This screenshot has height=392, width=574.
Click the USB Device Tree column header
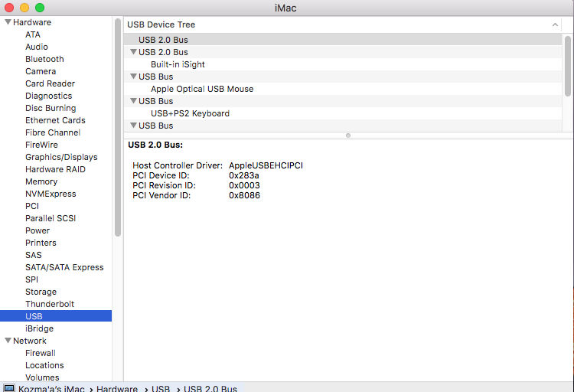point(343,24)
